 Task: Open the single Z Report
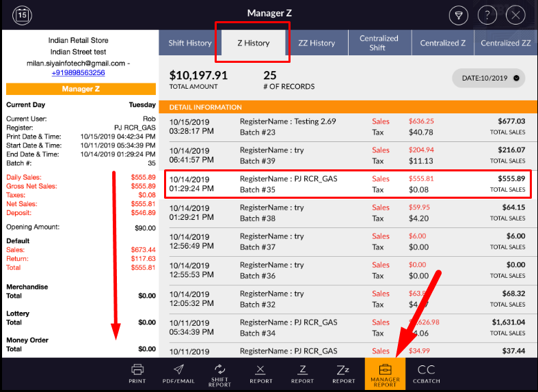tap(302, 374)
